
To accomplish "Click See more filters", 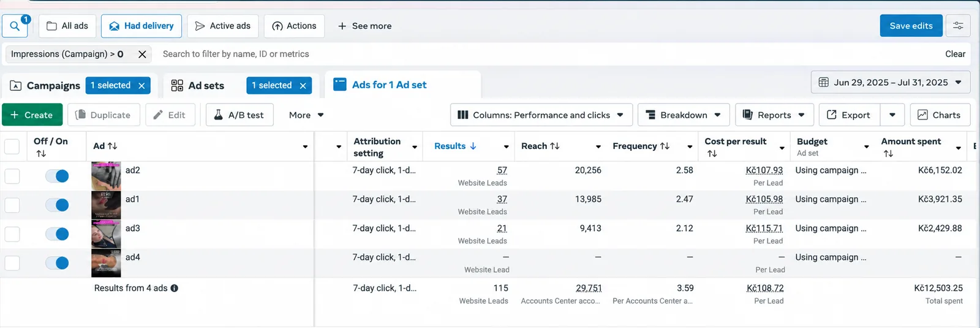I will [364, 26].
